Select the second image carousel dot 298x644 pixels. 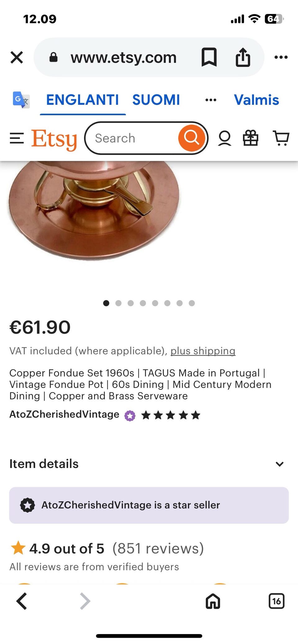[118, 303]
